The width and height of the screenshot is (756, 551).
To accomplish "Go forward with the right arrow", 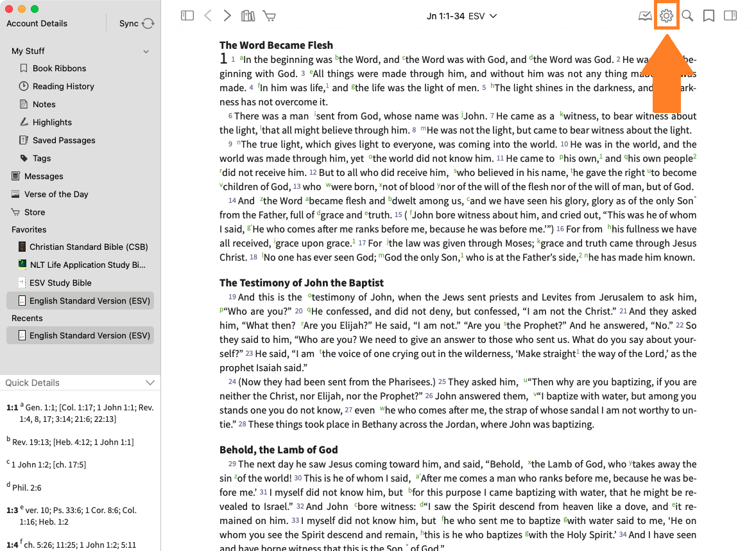I will 227,16.
